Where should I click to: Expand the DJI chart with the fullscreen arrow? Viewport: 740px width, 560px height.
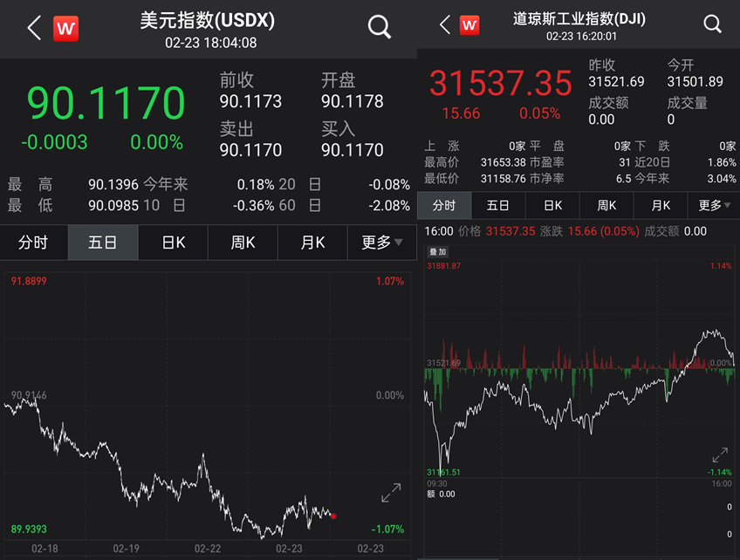[x=719, y=455]
